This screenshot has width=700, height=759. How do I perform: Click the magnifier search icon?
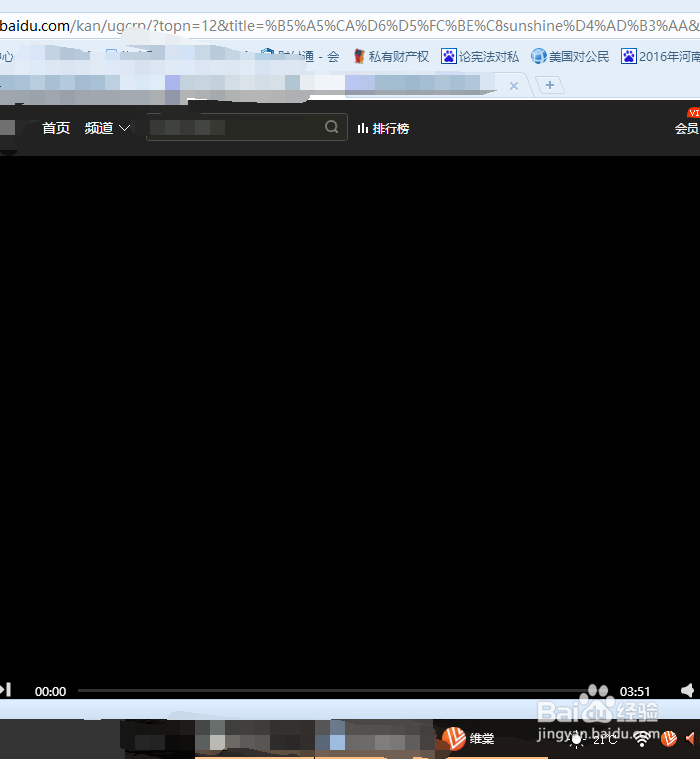pyautogui.click(x=332, y=127)
